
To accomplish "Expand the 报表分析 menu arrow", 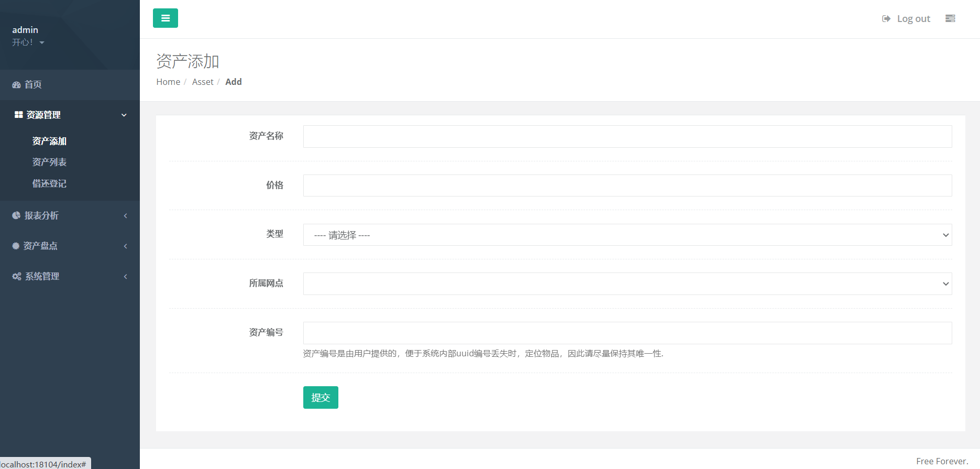I will pos(125,216).
